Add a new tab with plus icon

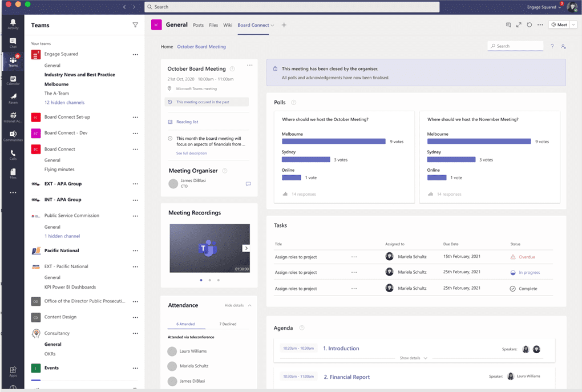[284, 25]
